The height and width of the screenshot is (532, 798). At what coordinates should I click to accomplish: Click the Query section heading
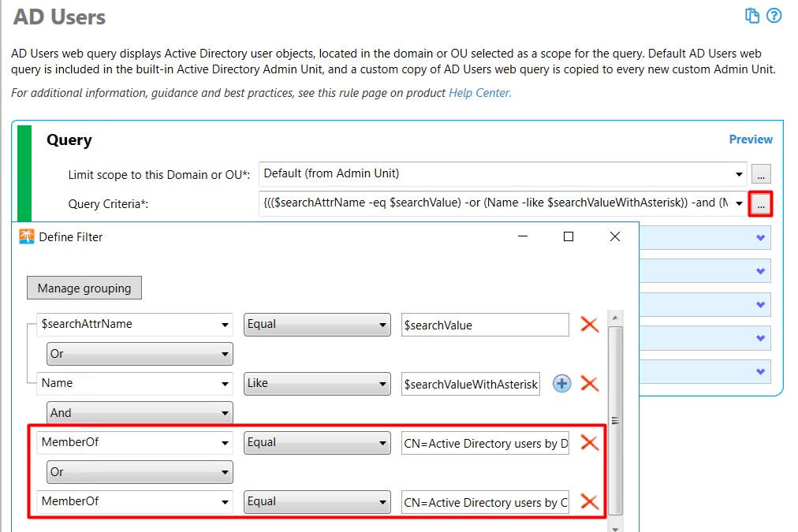(69, 140)
